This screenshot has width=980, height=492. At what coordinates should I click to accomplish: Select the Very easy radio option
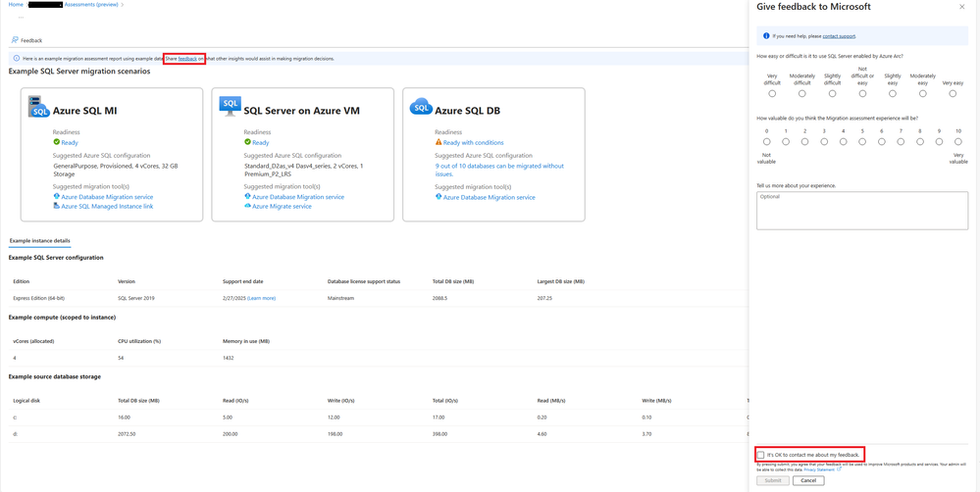click(x=953, y=94)
